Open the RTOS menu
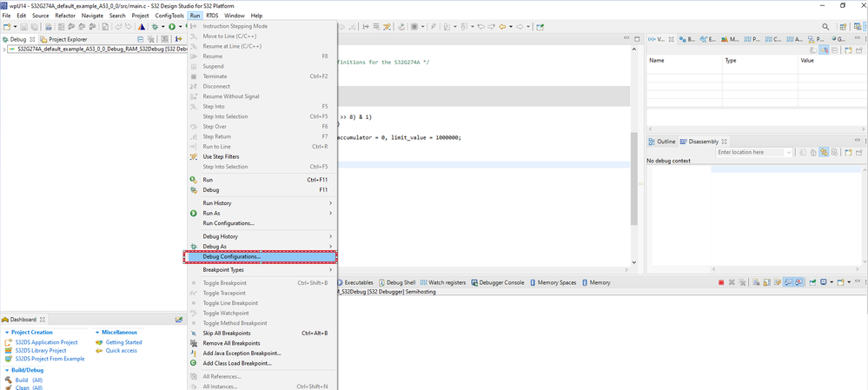The height and width of the screenshot is (390, 868). [212, 16]
